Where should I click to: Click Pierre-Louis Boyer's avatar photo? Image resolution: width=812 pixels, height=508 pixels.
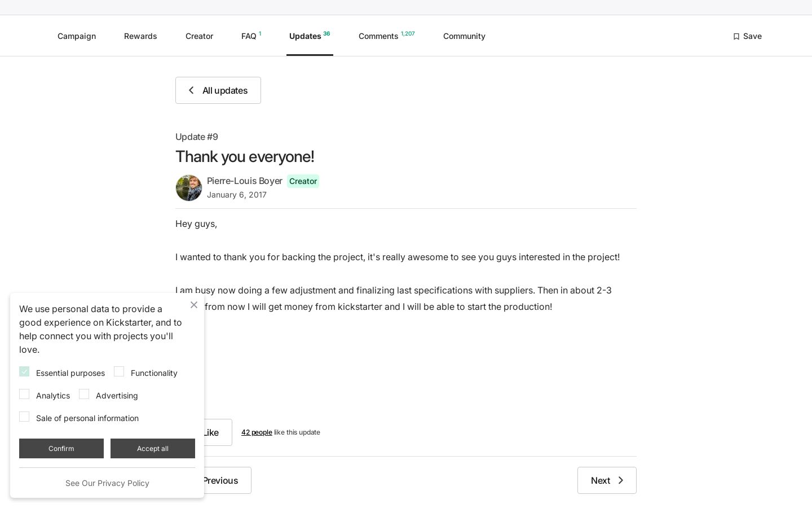click(x=189, y=188)
